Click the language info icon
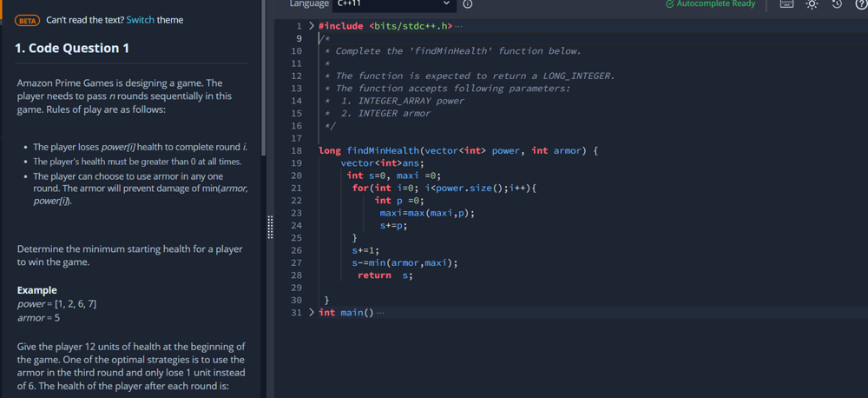The height and width of the screenshot is (398, 868). (467, 3)
